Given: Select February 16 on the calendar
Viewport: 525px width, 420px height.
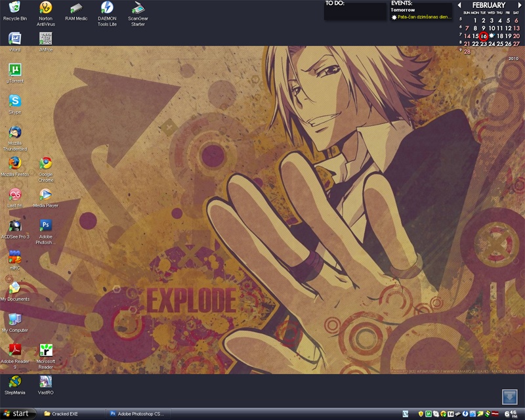Looking at the screenshot, I should (x=484, y=36).
